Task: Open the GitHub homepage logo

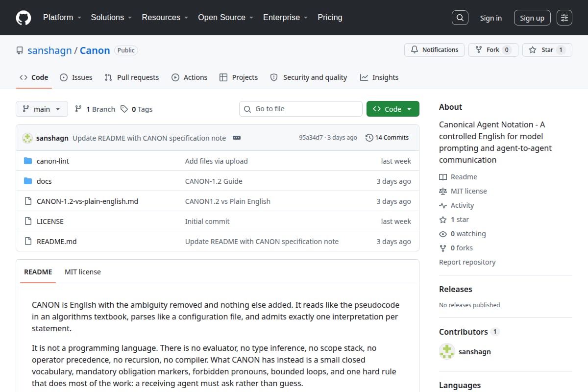Action: [x=23, y=18]
